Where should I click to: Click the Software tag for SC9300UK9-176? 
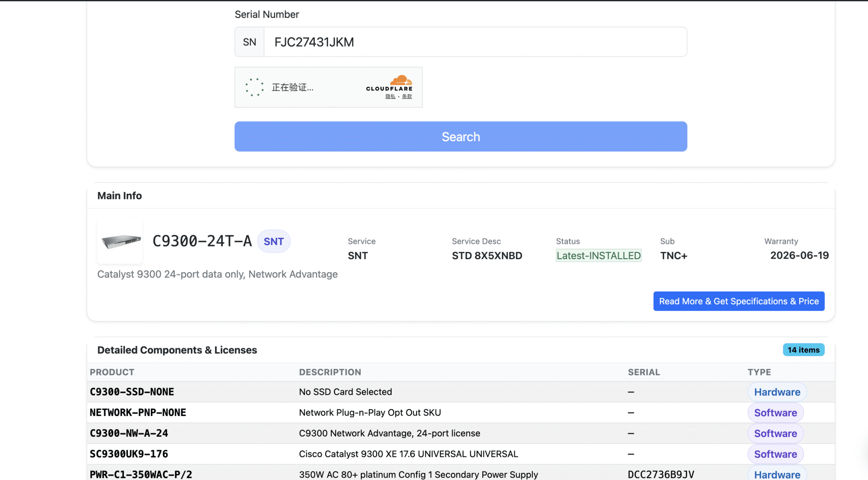click(775, 454)
